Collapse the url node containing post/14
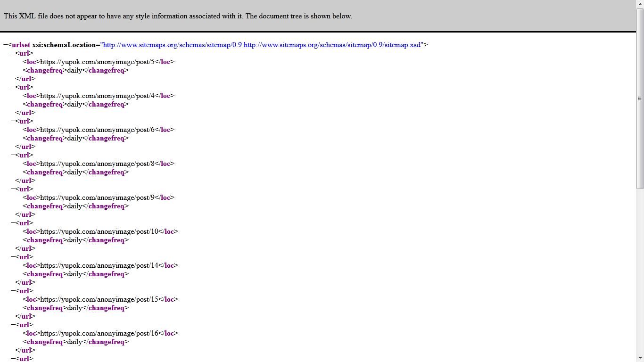Viewport: 644px width, 362px height. pyautogui.click(x=13, y=257)
